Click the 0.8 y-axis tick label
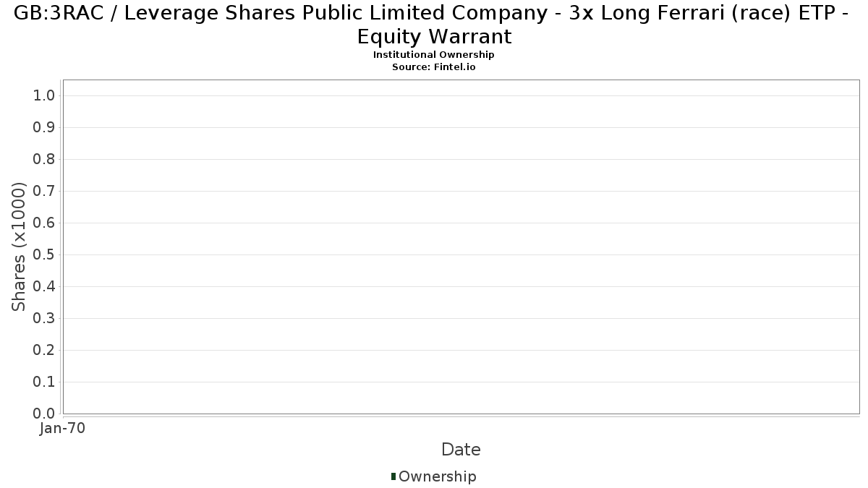Viewport: 868px width, 488px height. coord(44,160)
